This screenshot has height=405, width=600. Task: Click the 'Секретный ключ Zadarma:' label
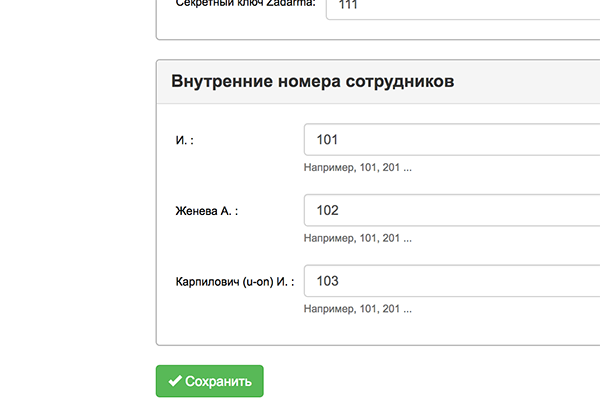245,4
